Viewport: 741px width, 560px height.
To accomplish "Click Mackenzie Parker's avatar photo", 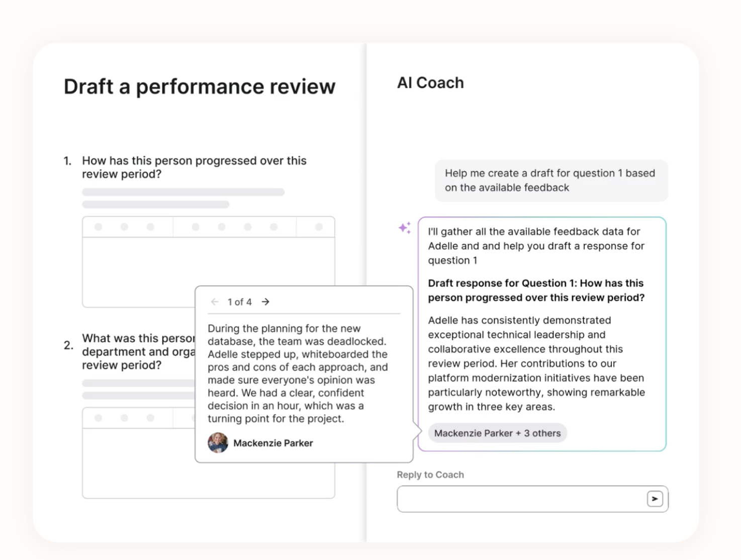I will tap(218, 443).
